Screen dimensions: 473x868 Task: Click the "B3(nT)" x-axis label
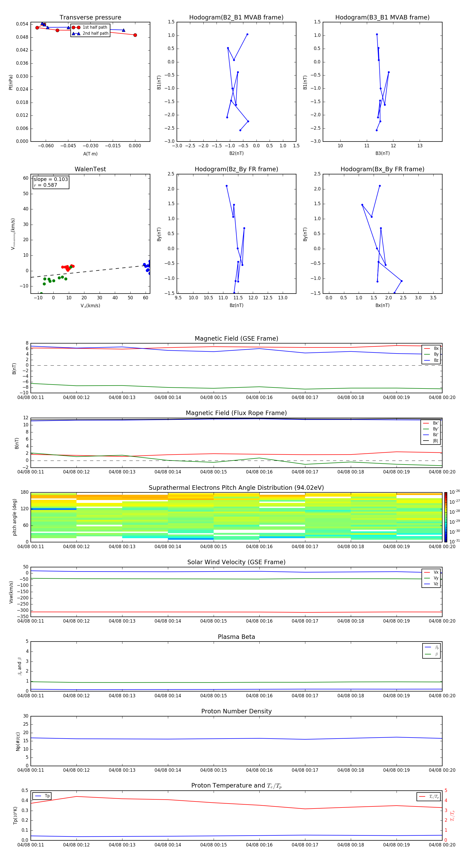pos(382,153)
